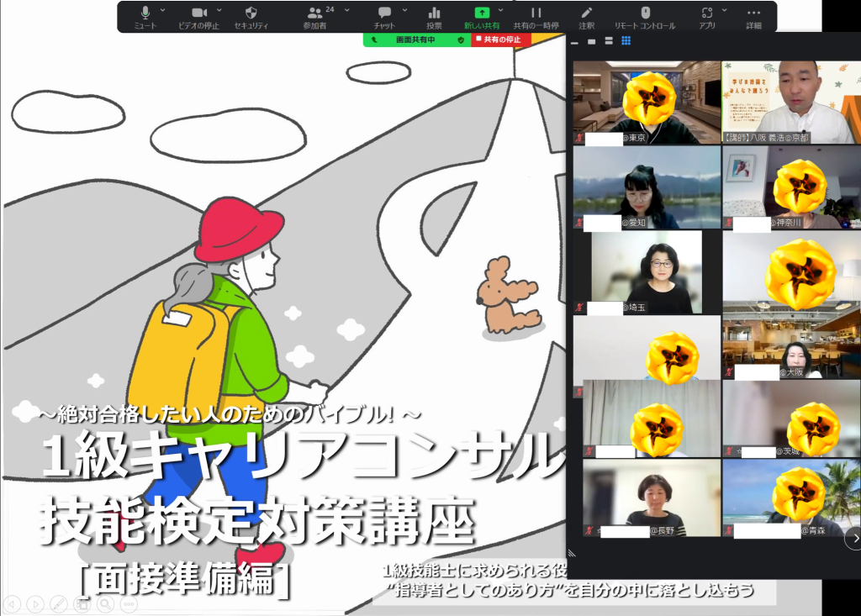Select the Annotate (注釈) pencil icon
This screenshot has width=861, height=616.
(586, 13)
